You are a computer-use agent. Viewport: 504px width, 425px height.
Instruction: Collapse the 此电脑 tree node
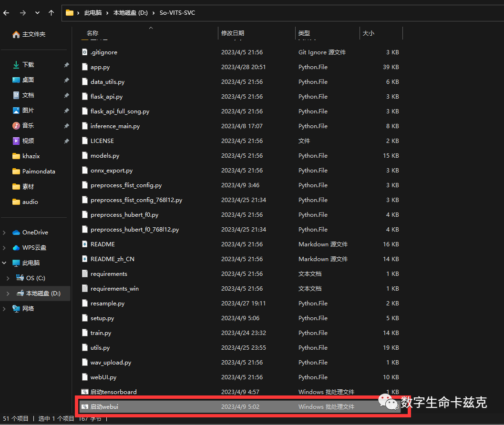[x=5, y=263]
